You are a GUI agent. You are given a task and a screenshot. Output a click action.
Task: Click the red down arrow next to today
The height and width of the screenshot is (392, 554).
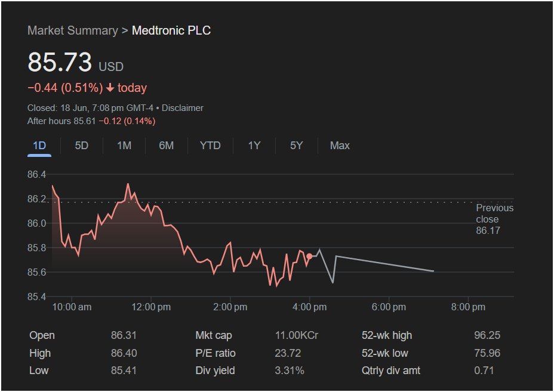110,88
